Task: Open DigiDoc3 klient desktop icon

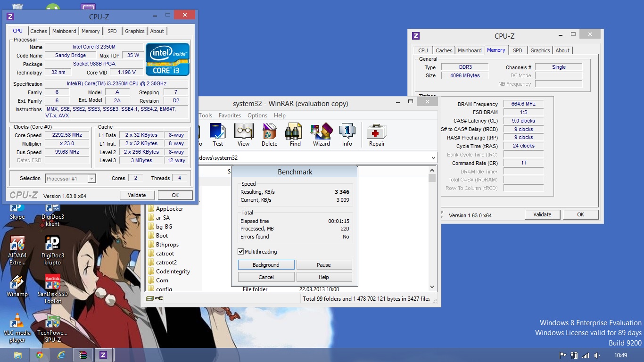Action: tap(52, 215)
